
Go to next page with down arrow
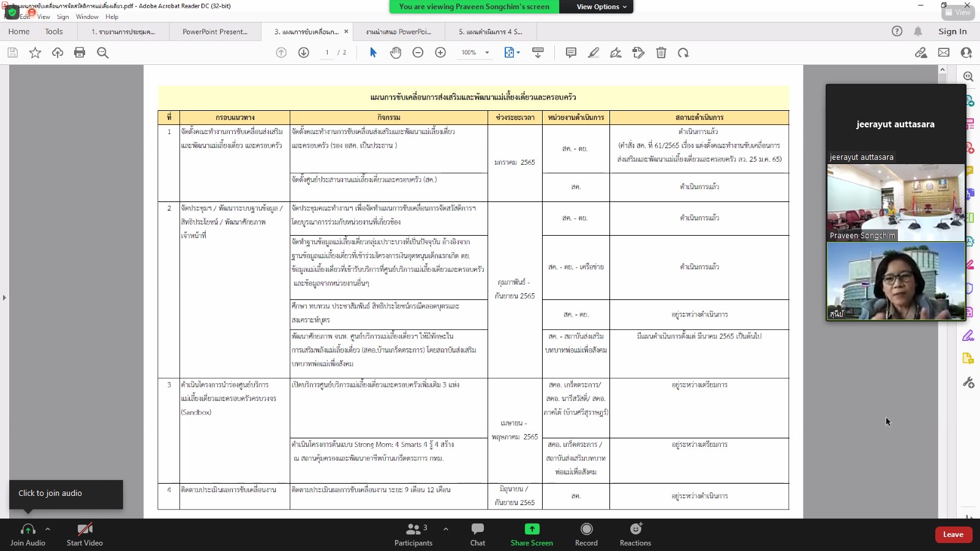click(x=303, y=53)
